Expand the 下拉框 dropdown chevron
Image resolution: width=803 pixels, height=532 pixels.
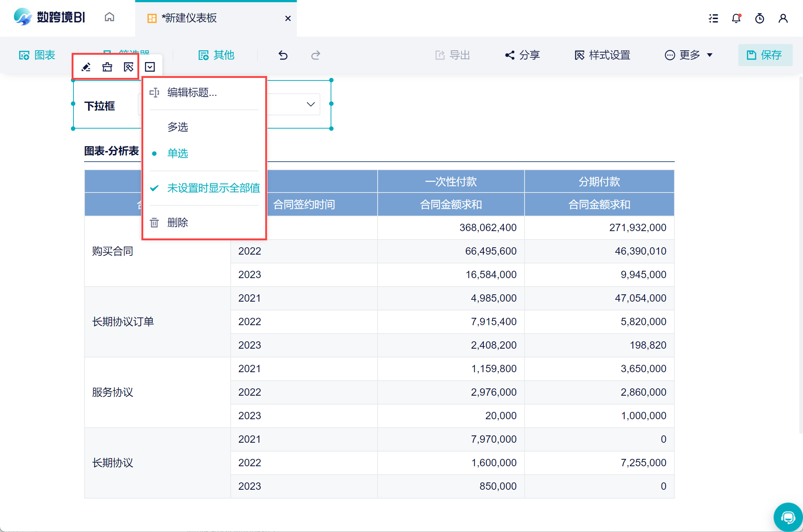(x=311, y=104)
